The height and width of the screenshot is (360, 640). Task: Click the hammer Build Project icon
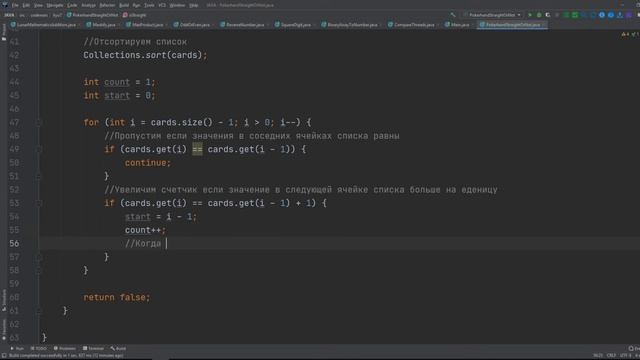[453, 15]
